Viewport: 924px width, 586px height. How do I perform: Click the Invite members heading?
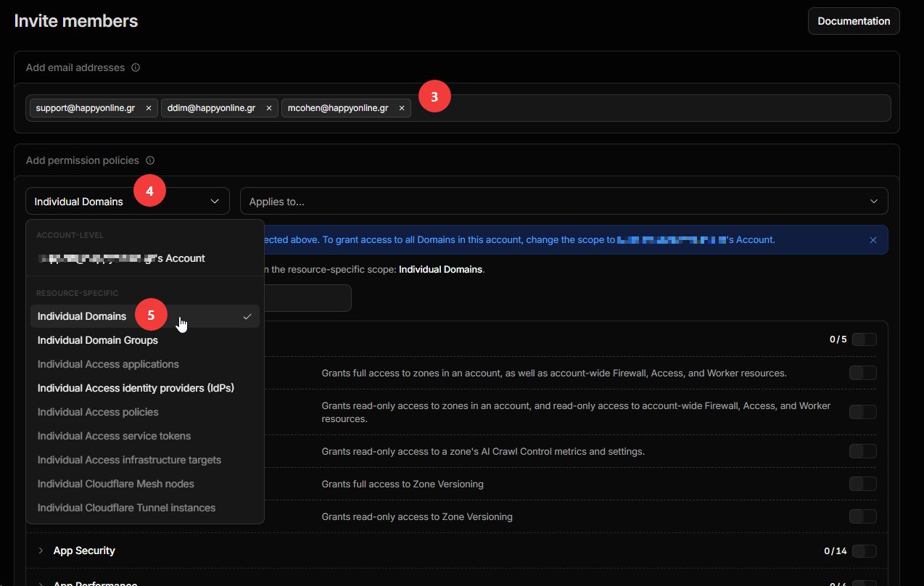point(76,21)
